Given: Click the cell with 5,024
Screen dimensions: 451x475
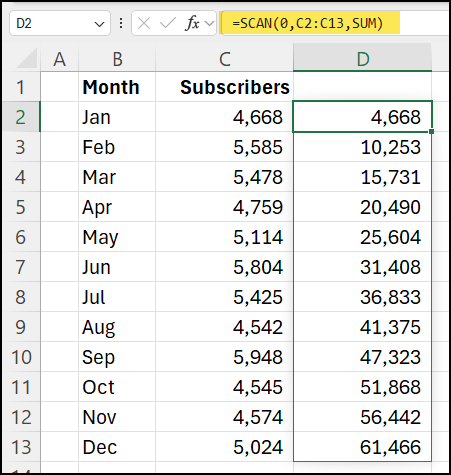Looking at the screenshot, I should 224,447.
